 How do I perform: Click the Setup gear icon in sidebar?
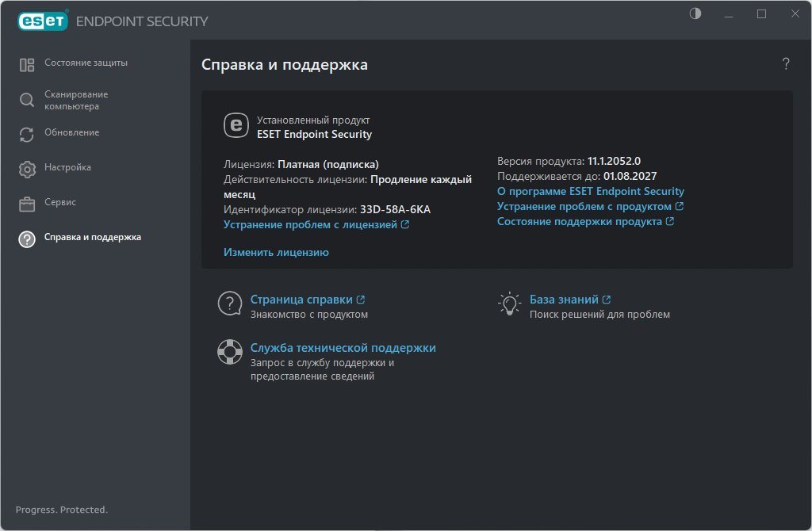[27, 169]
